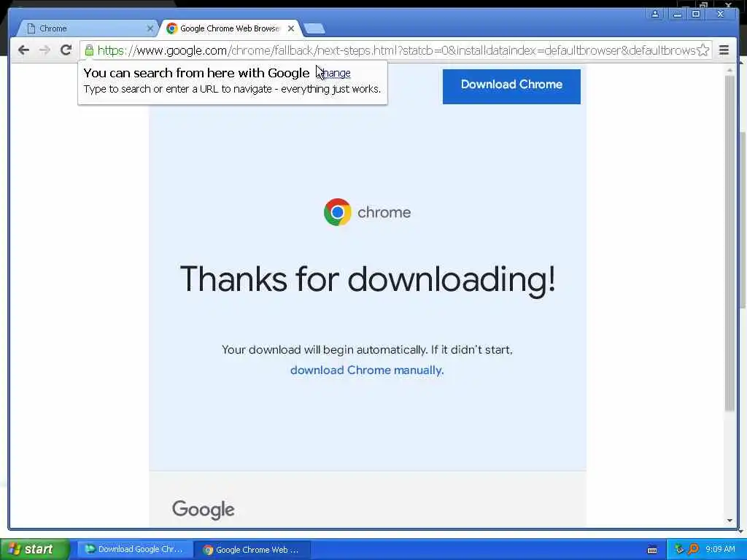The image size is (747, 560).
Task: Click the Thanks for downloading! heading
Action: [368, 279]
